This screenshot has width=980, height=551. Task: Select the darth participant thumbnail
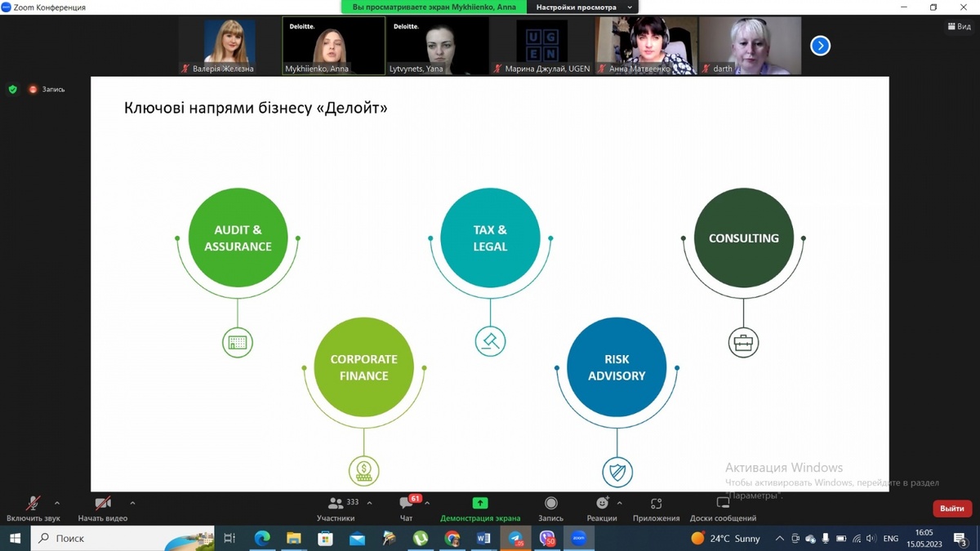click(x=750, y=46)
